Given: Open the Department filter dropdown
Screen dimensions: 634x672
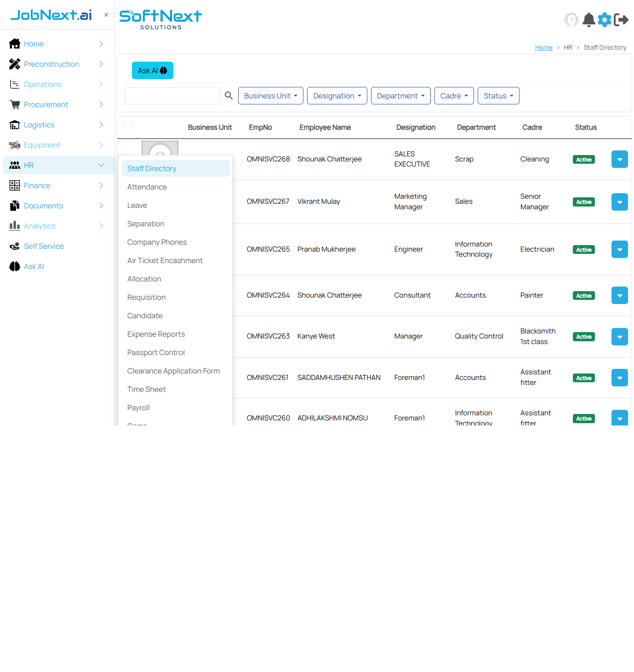Looking at the screenshot, I should click(400, 95).
